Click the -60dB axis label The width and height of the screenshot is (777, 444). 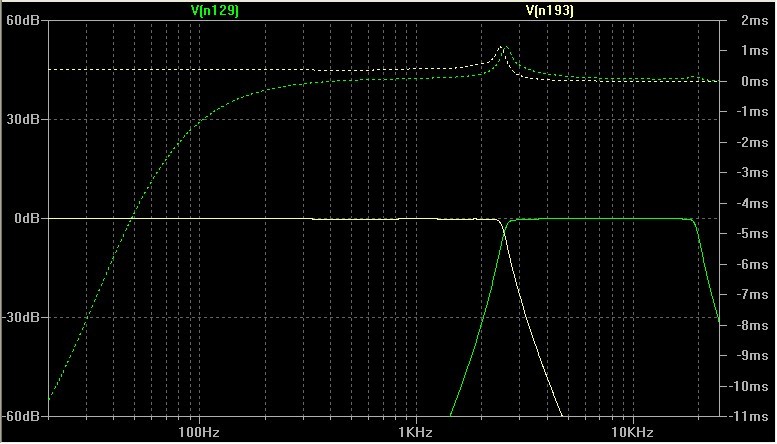(x=20, y=416)
